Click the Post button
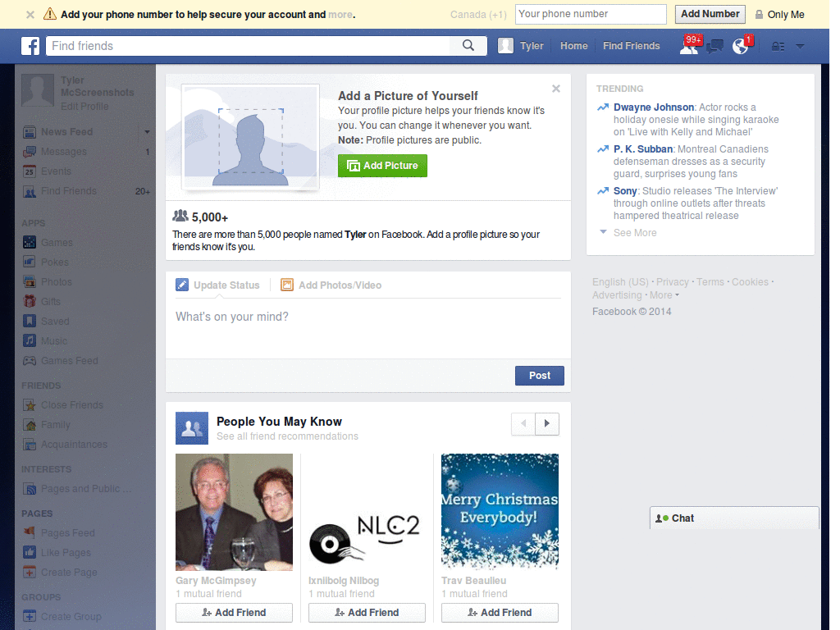 point(540,376)
